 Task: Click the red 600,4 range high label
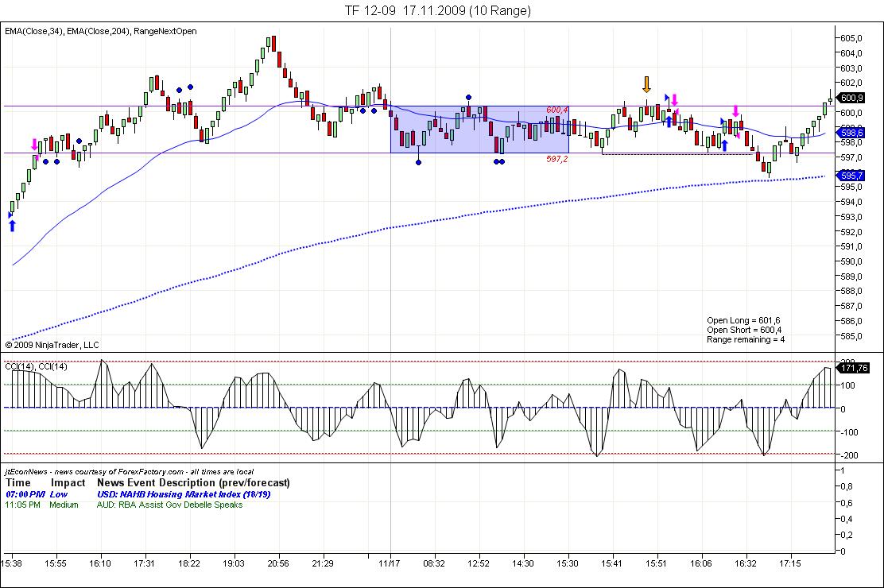click(556, 110)
